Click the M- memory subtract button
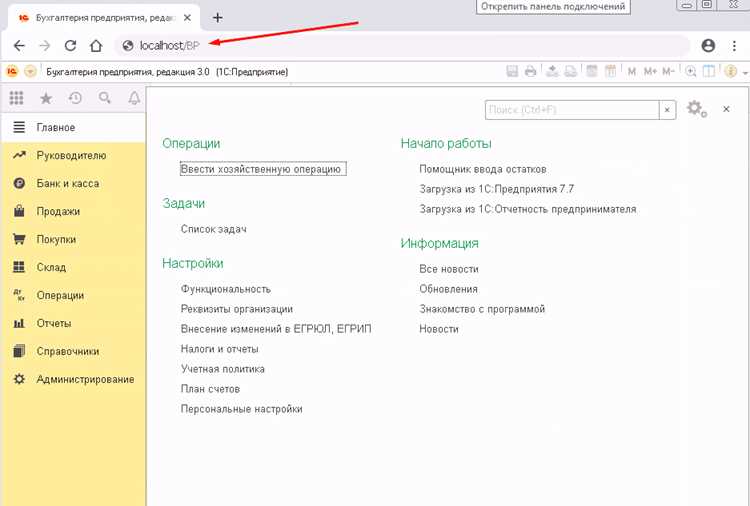This screenshot has height=506, width=750. pos(668,72)
